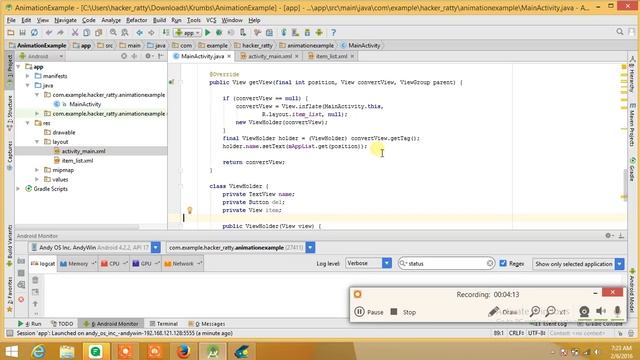Open the 4: Run tool window
This screenshot has width=640, height=360.
point(30,324)
